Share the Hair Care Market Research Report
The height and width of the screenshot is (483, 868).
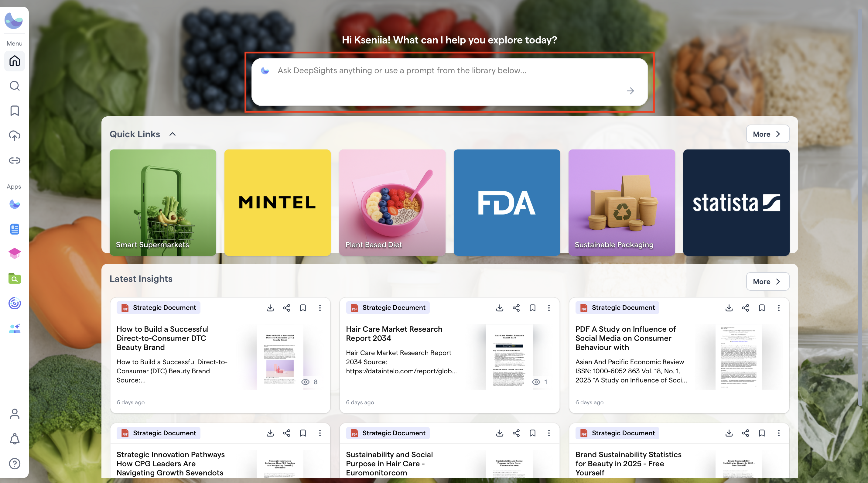point(516,308)
